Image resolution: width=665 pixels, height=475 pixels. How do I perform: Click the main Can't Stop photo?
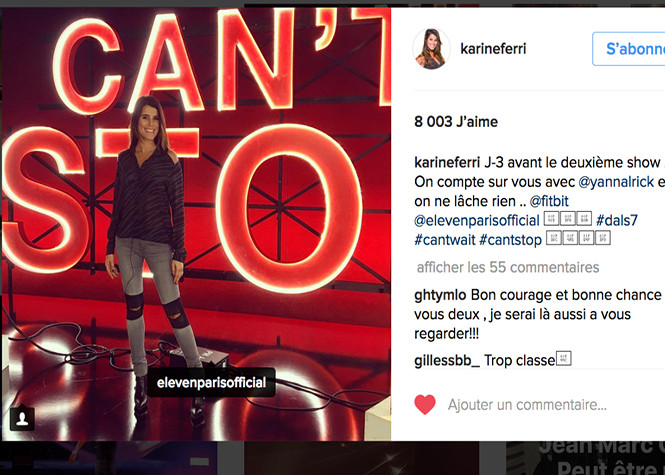(x=196, y=224)
